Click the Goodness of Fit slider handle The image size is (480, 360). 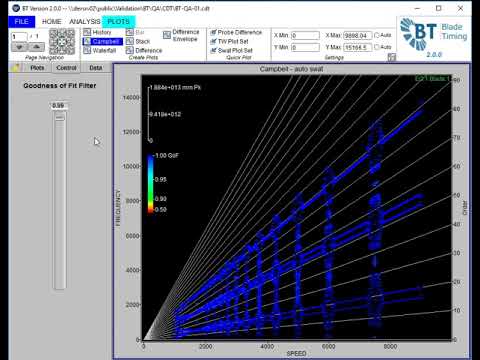pyautogui.click(x=60, y=117)
